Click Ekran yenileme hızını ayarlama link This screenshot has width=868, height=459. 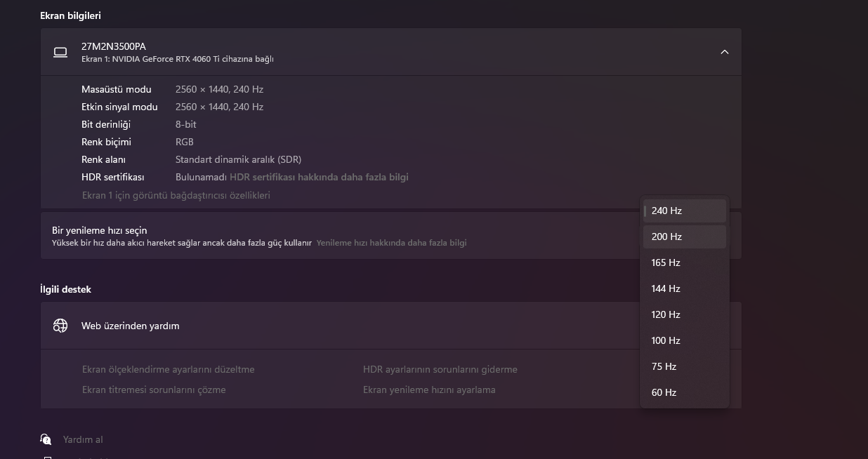pos(428,390)
